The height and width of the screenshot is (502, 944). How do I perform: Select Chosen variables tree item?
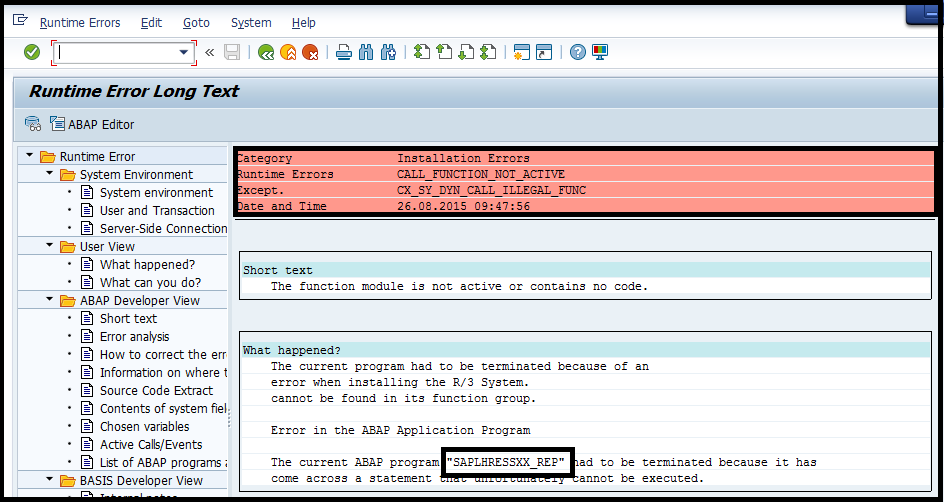point(144,427)
